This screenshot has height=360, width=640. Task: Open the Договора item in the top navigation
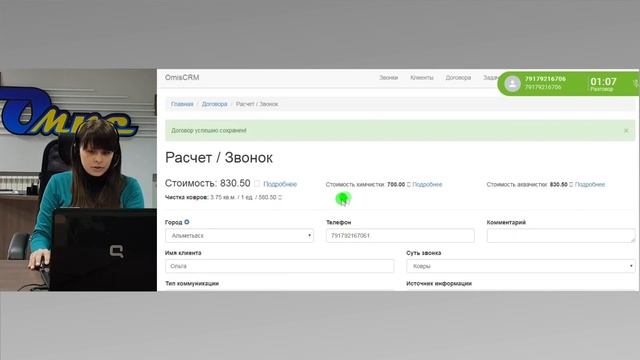(458, 78)
